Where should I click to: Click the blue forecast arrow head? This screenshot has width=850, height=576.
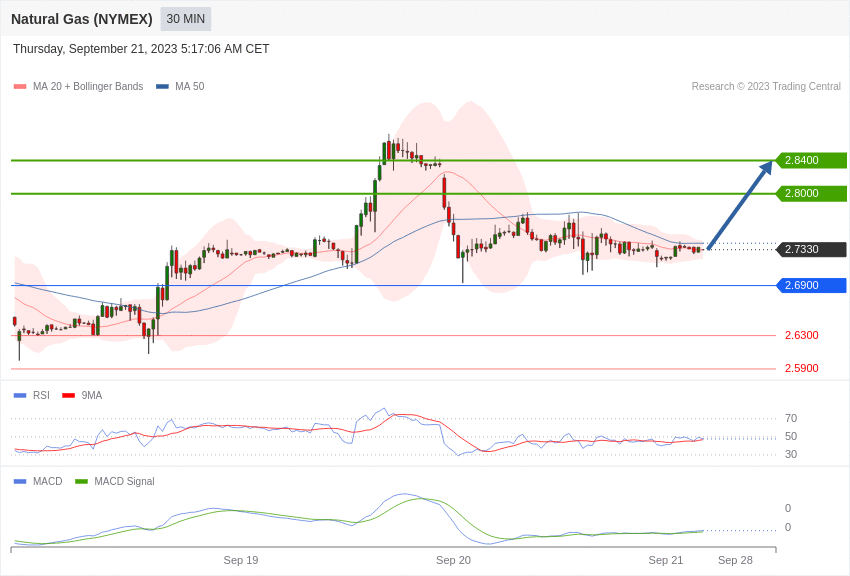pyautogui.click(x=766, y=167)
